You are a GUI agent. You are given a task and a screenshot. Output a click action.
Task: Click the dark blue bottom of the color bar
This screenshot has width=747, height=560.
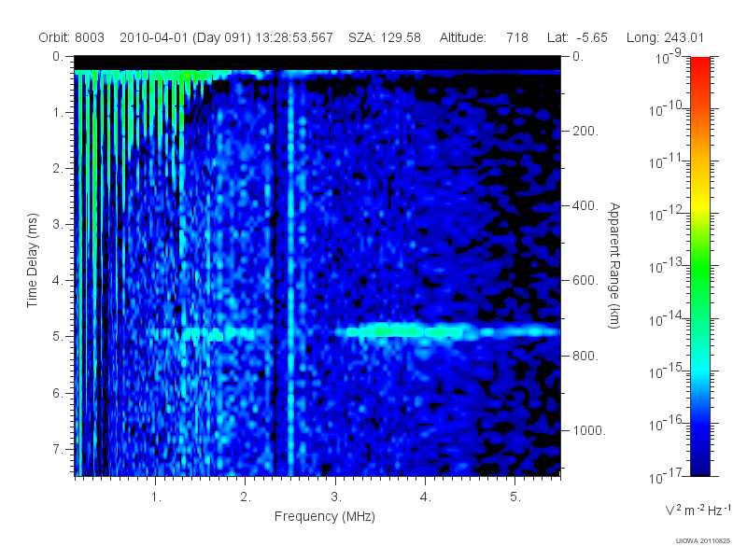pos(699,469)
